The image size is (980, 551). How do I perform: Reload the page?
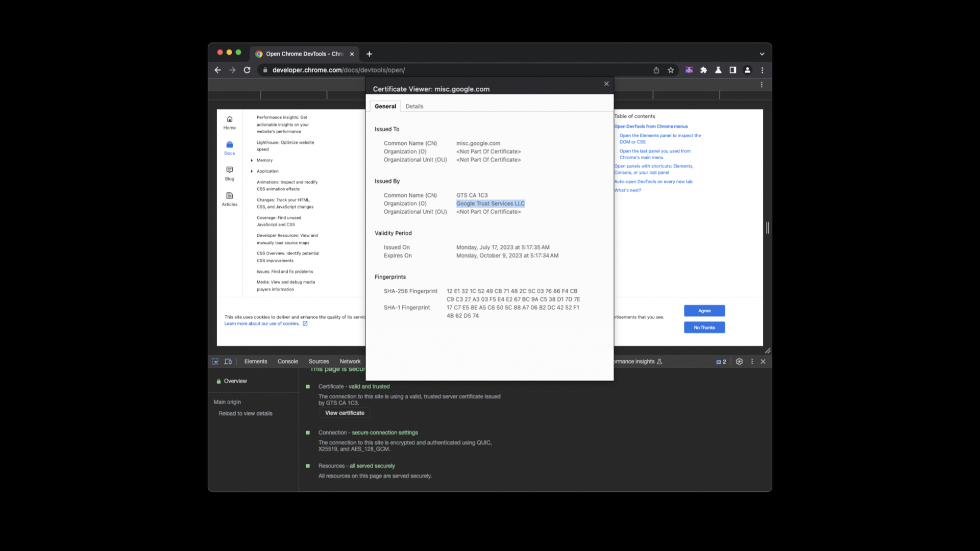click(x=247, y=70)
